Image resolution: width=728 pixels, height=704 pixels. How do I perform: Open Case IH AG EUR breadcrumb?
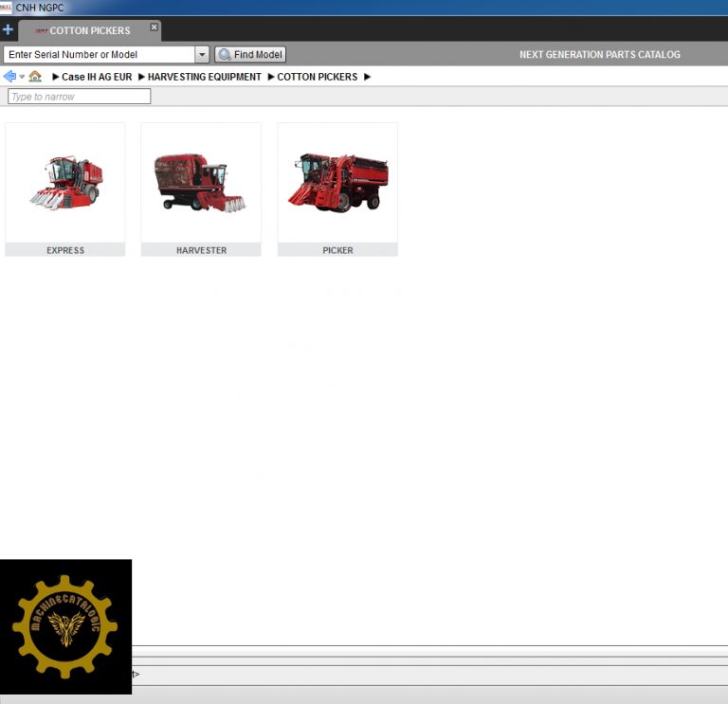coord(97,77)
